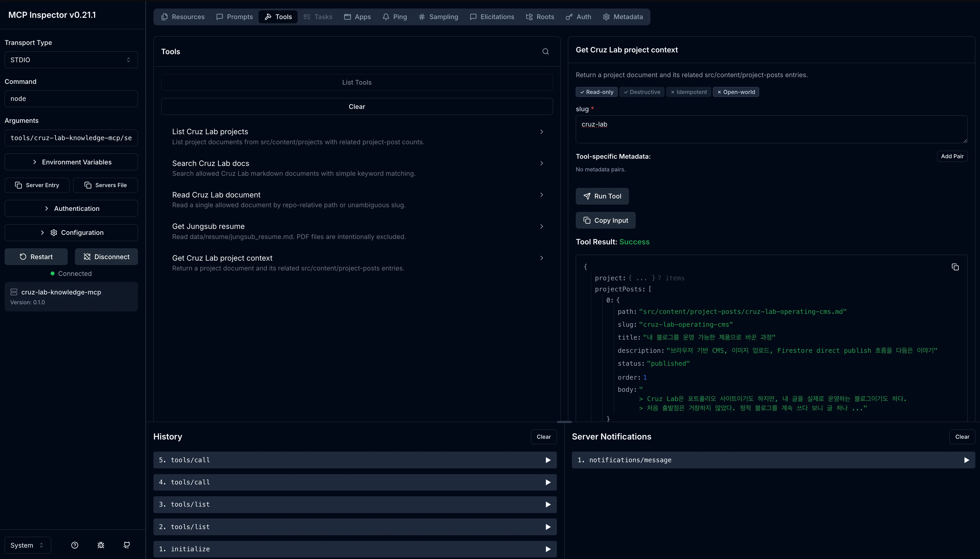Expand history entry 1. initialize
Viewport: 980px width, 559px height.
tap(355, 549)
